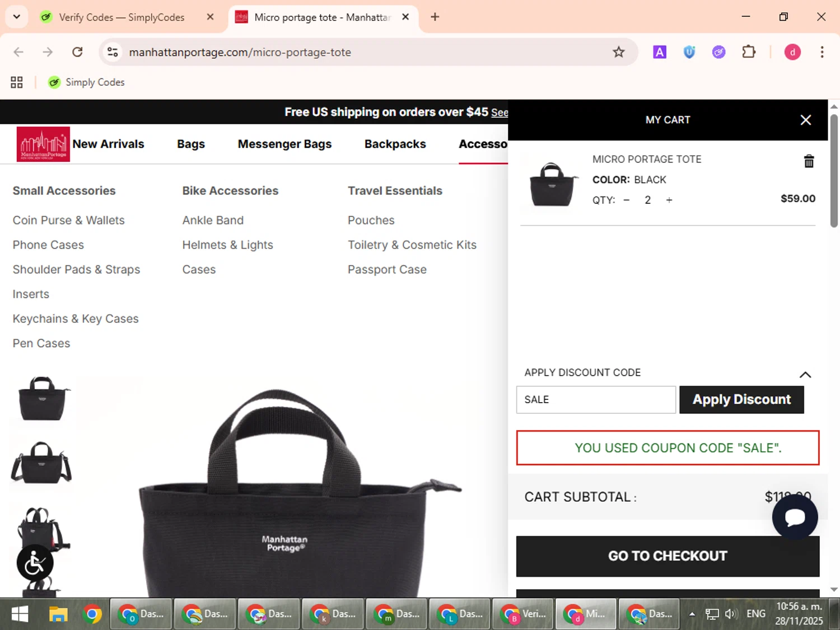Open the tab search dropdown

(16, 17)
